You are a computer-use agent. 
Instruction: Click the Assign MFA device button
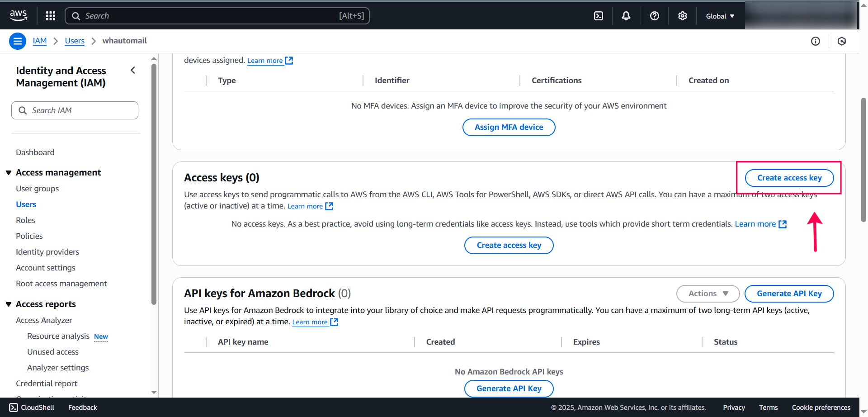point(509,127)
